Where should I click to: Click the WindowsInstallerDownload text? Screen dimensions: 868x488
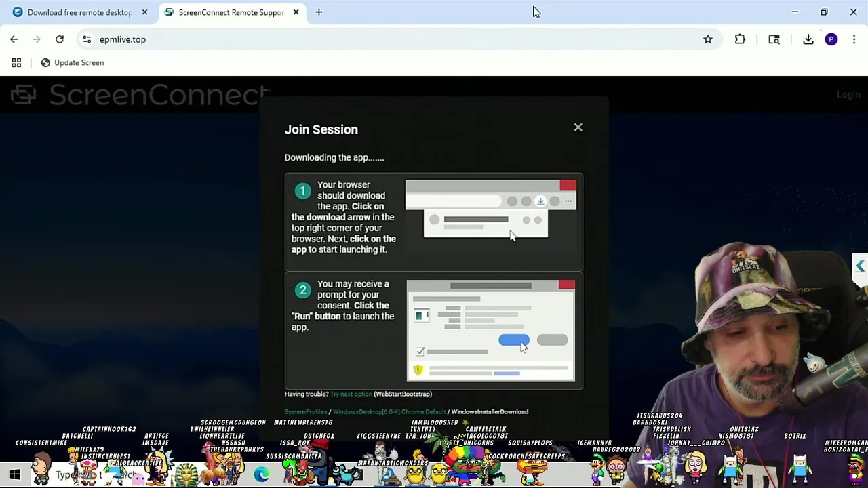(x=490, y=411)
